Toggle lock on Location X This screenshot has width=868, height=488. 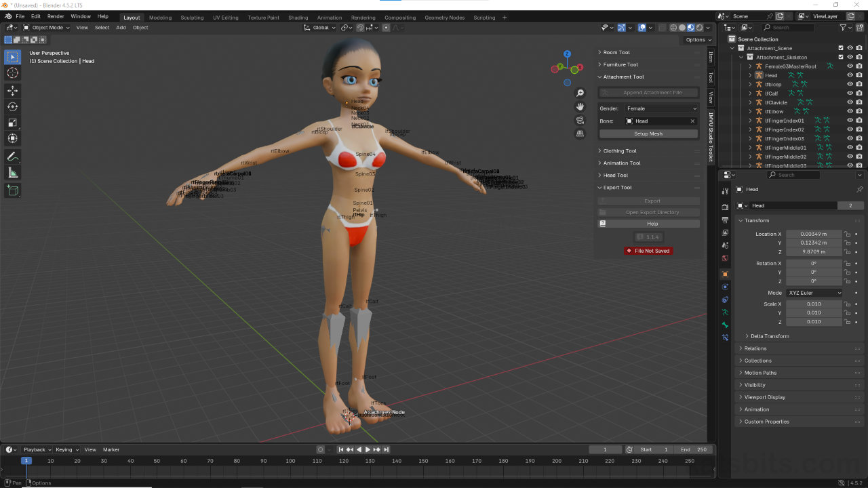[847, 234]
